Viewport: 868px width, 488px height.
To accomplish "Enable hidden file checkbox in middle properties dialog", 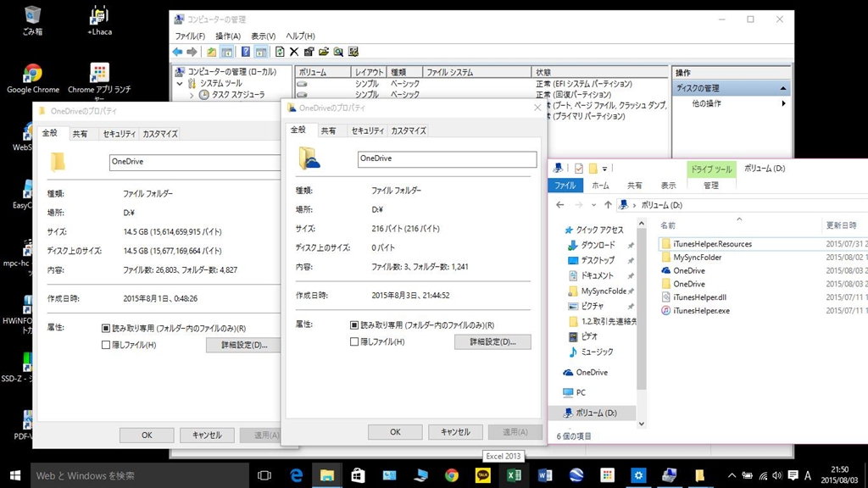I will pos(355,342).
